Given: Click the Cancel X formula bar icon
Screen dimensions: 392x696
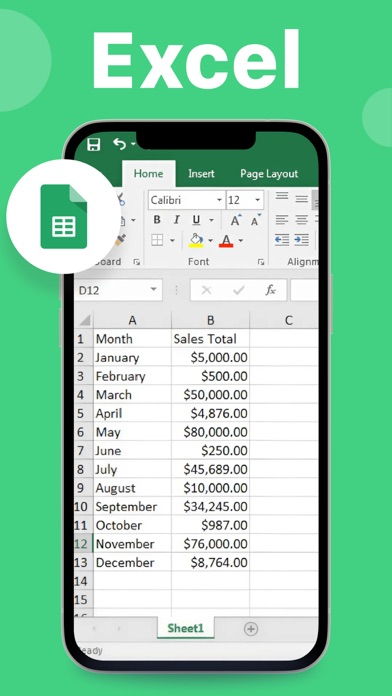Looking at the screenshot, I should 206,290.
